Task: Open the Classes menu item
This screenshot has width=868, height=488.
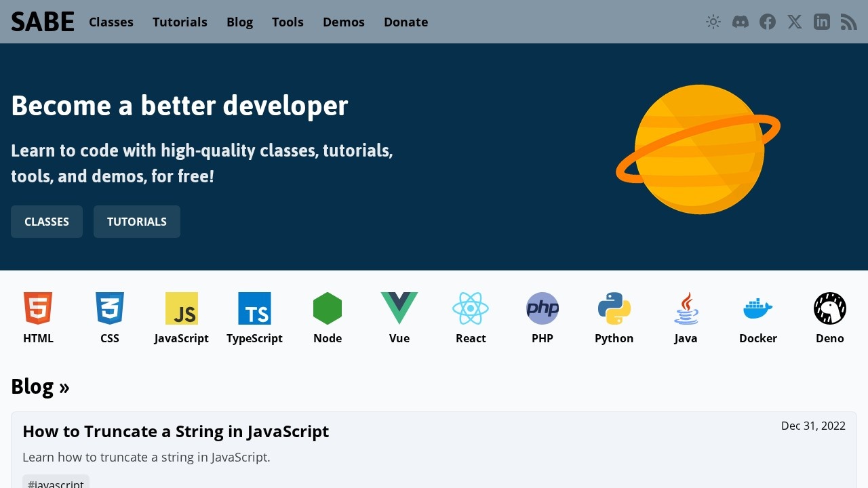Action: pos(111,22)
